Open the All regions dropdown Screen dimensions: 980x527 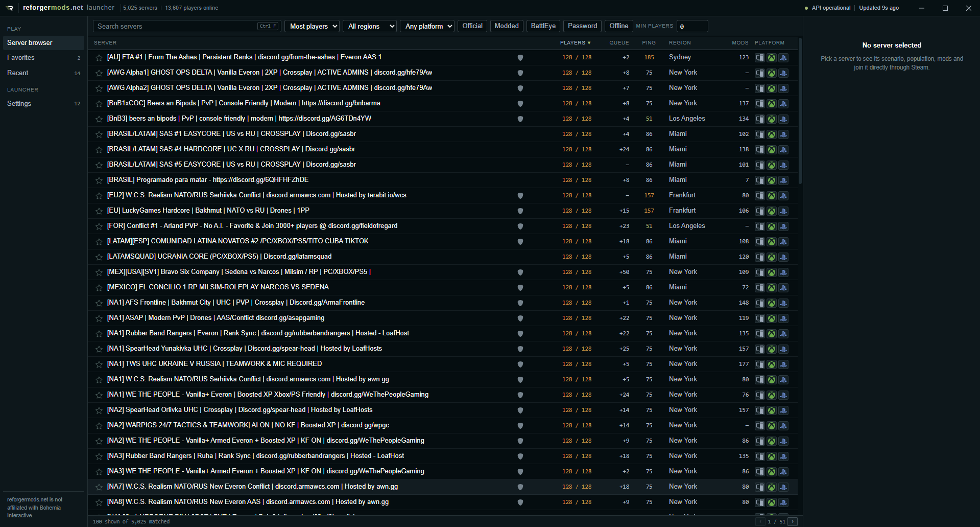click(370, 26)
